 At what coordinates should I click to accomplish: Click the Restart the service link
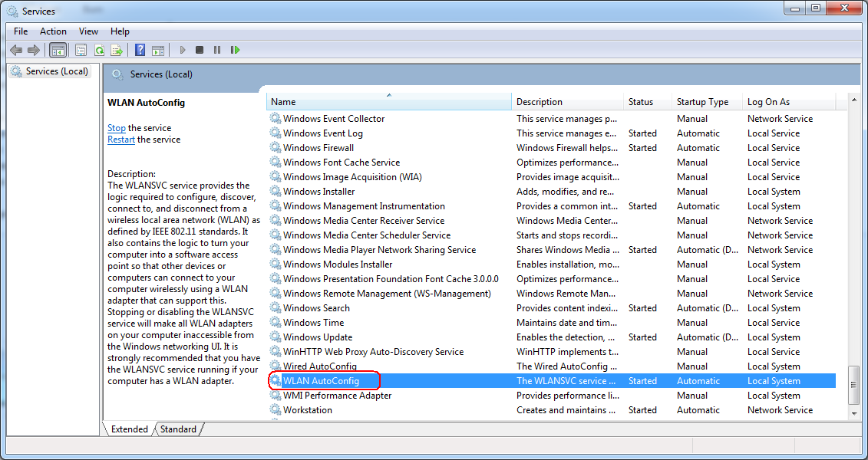121,140
